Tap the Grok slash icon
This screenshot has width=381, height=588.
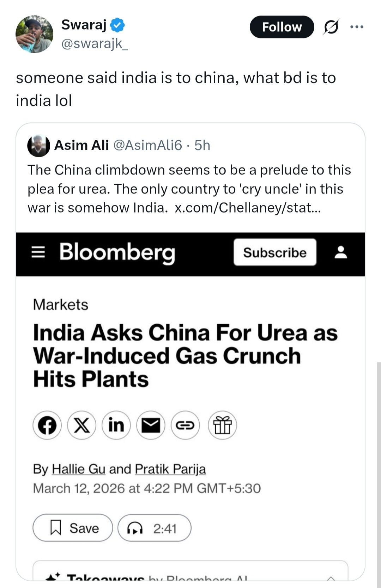(331, 27)
